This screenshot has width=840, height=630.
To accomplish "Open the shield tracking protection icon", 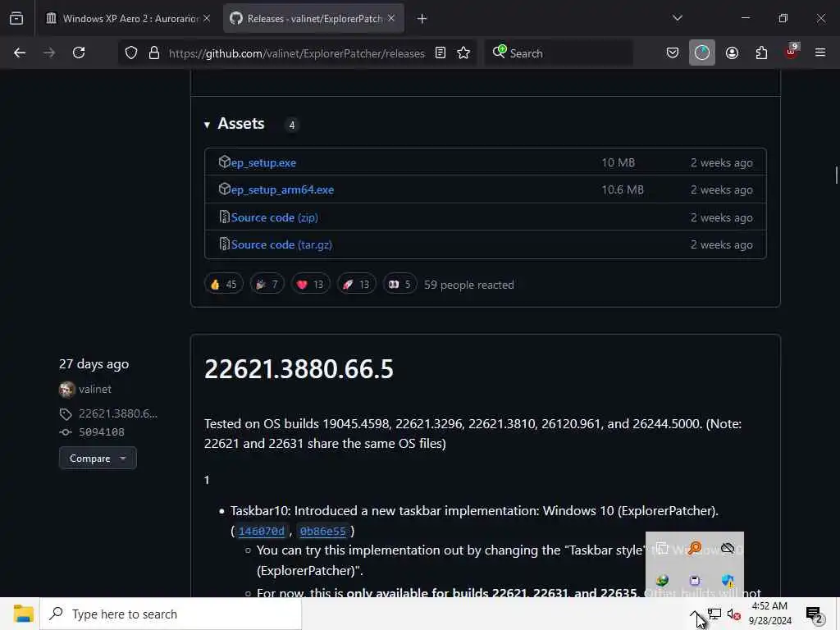I will 131,53.
